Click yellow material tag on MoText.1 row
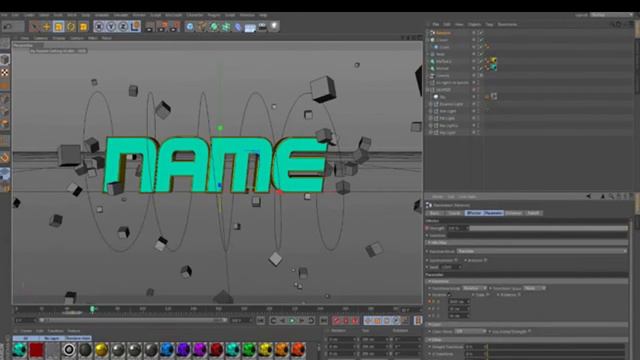The image size is (640, 360). (493, 61)
